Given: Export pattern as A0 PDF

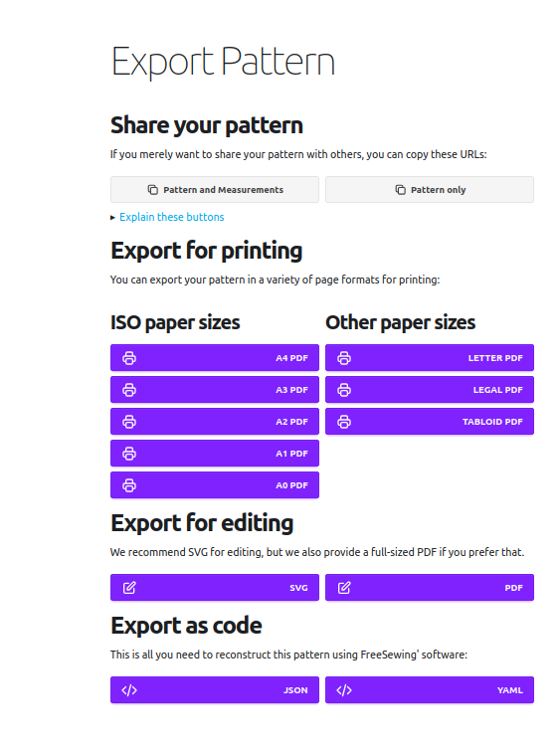Looking at the screenshot, I should (215, 485).
